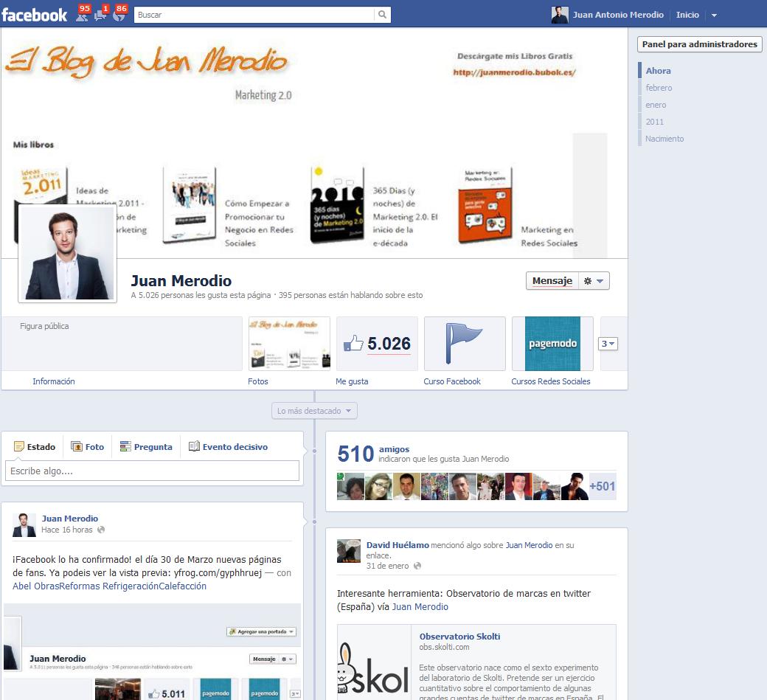The image size is (767, 700).
Task: Open the Lo más destacado dropdown
Action: point(315,411)
